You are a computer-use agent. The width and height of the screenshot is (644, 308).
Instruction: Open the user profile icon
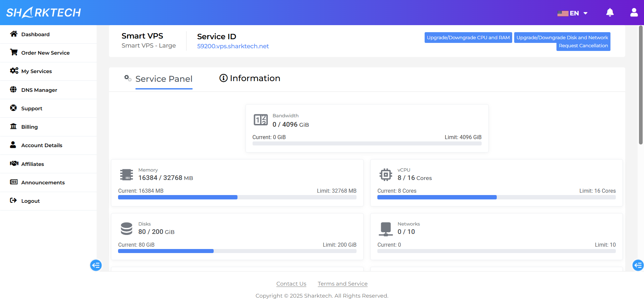634,12
